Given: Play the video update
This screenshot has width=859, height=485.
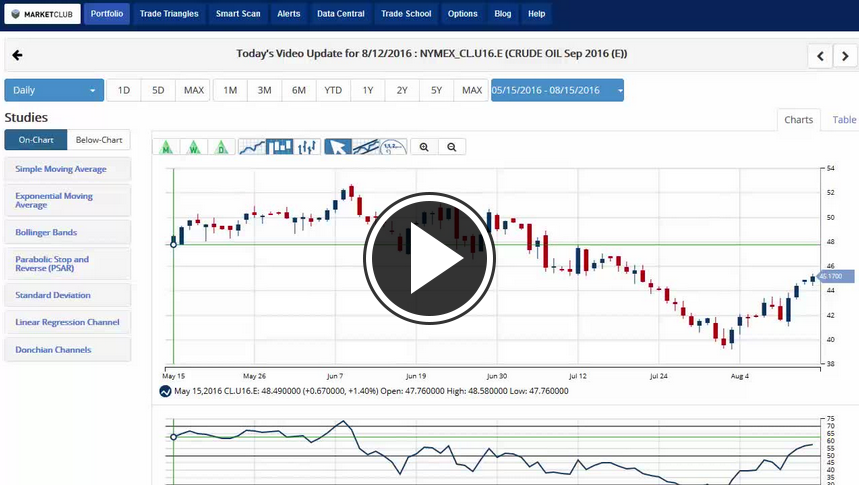Looking at the screenshot, I should pyautogui.click(x=429, y=258).
